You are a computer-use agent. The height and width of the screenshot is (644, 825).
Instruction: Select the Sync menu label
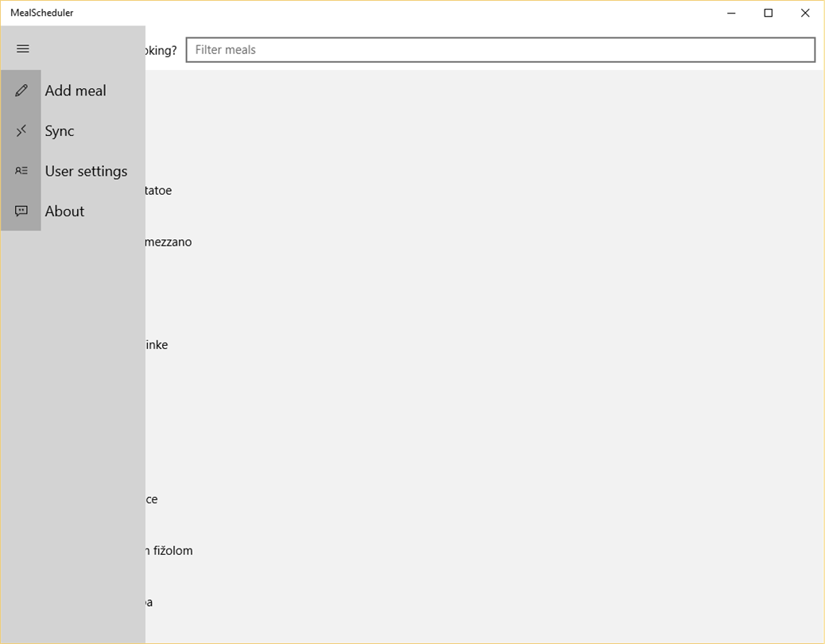point(60,131)
